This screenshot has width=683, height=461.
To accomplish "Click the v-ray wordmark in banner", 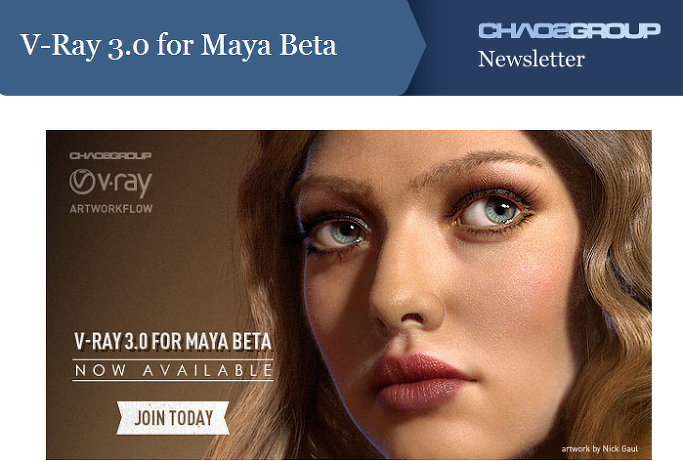I will tap(125, 183).
